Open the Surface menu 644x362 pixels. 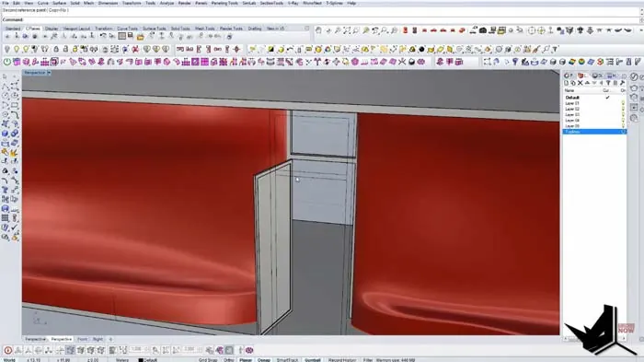click(x=59, y=4)
